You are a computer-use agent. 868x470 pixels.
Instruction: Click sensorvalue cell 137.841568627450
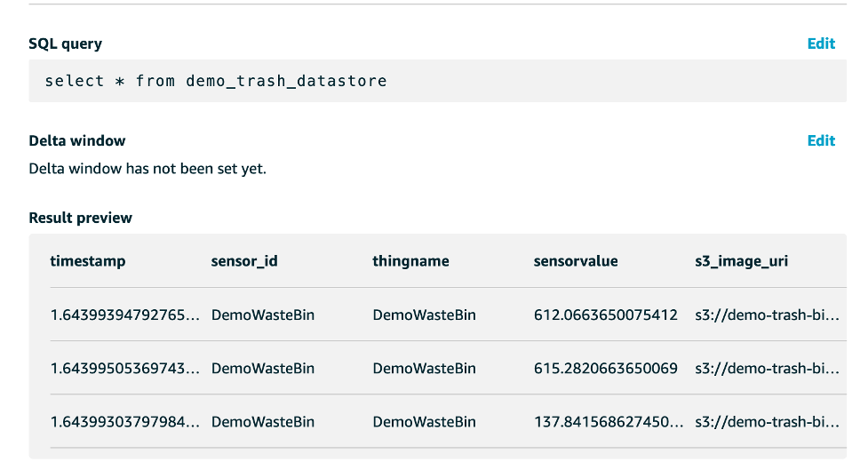coord(609,421)
